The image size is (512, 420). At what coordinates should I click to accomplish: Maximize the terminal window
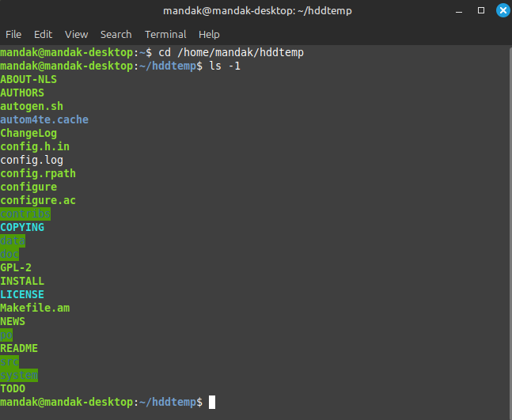click(481, 10)
